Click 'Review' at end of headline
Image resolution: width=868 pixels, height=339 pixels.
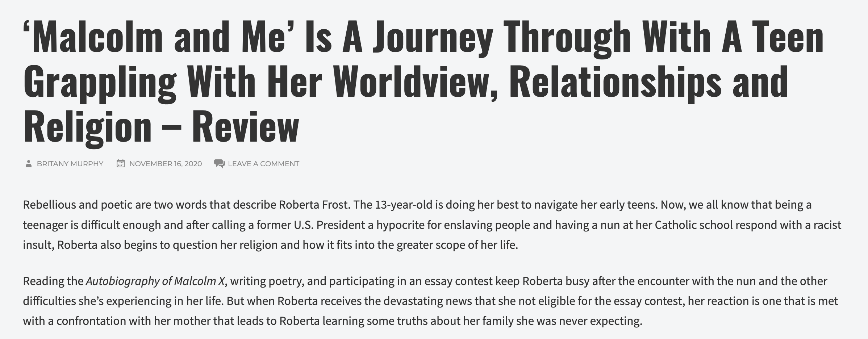[245, 126]
